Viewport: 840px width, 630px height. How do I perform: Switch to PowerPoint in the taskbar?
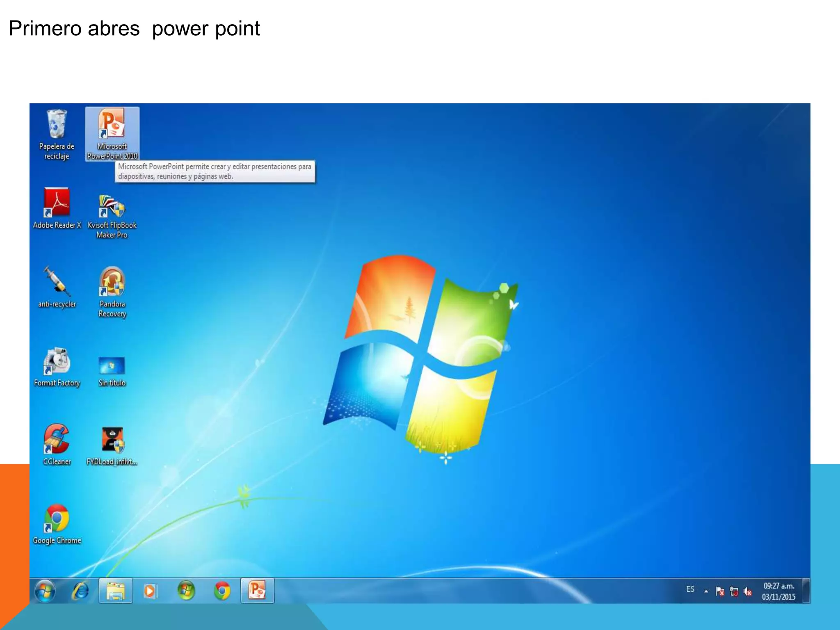pos(257,591)
